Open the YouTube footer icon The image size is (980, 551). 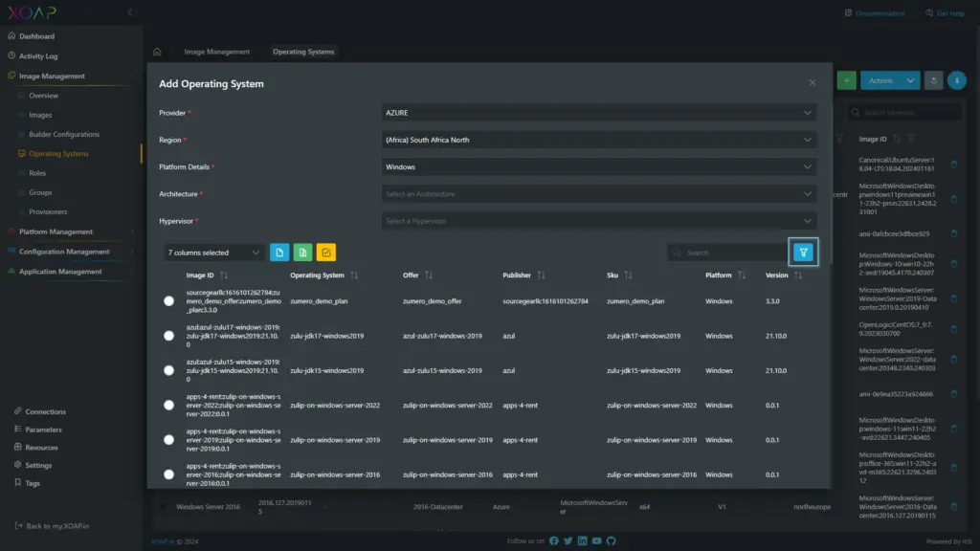(597, 541)
